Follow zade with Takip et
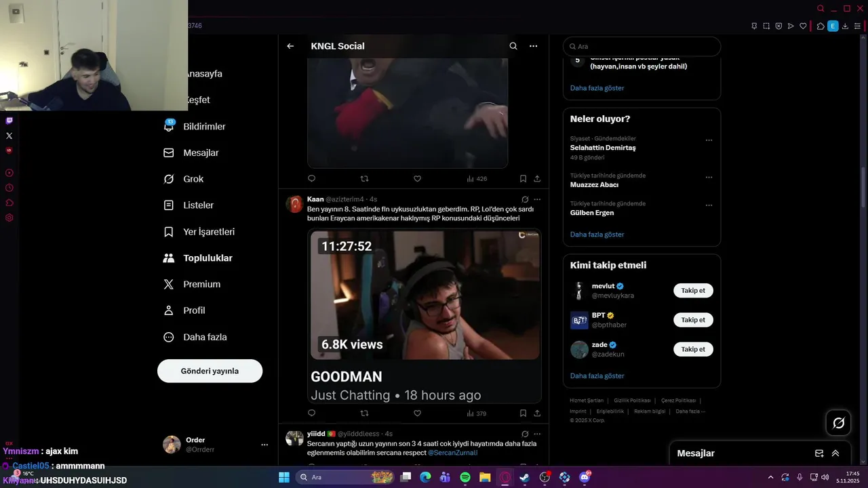 pyautogui.click(x=693, y=349)
